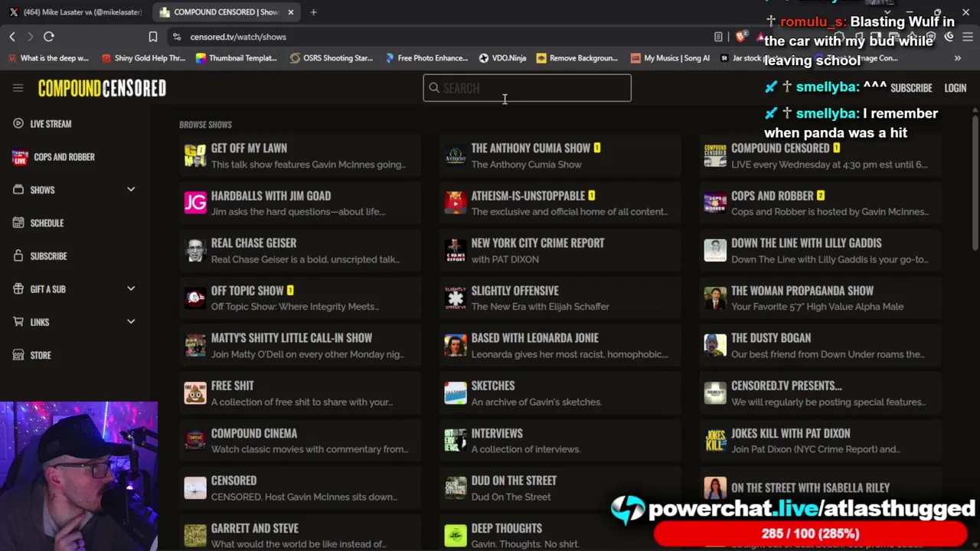Viewport: 980px width, 551px height.
Task: Open the 'Compound Cinema' show title
Action: click(x=254, y=433)
